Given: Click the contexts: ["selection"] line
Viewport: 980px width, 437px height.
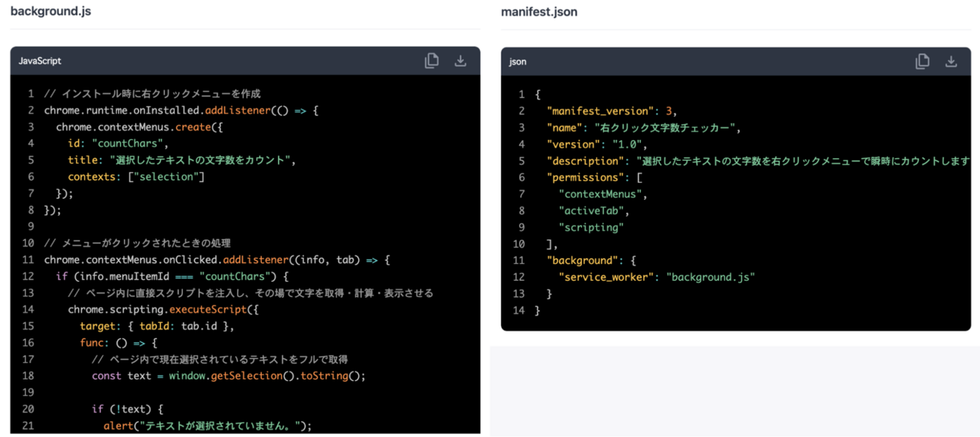Looking at the screenshot, I should (136, 177).
